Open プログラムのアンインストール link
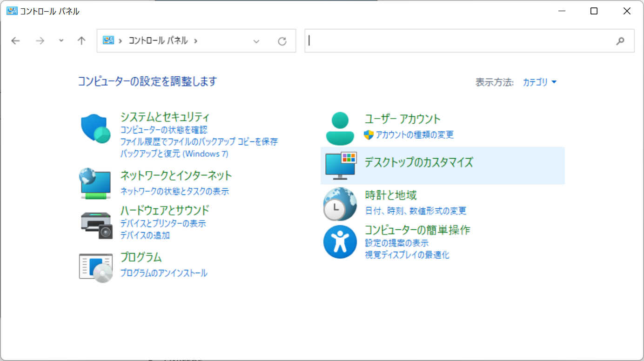This screenshot has height=361, width=644. click(x=164, y=273)
